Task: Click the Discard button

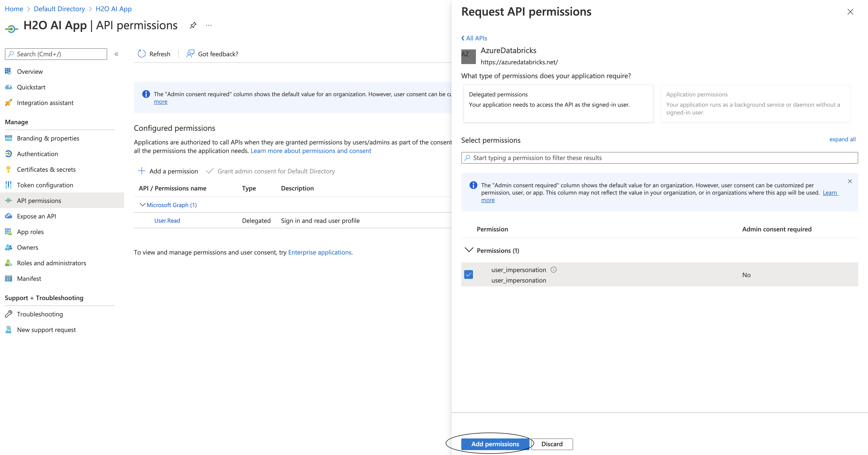Action: pyautogui.click(x=552, y=444)
